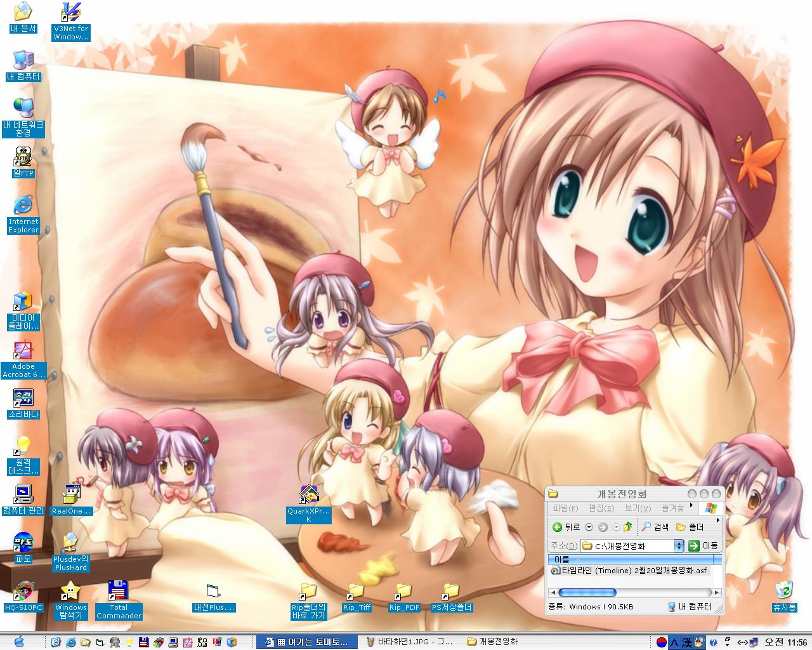812x650 pixels.
Task: Open the 알FTP desktop shortcut
Action: pos(23,157)
